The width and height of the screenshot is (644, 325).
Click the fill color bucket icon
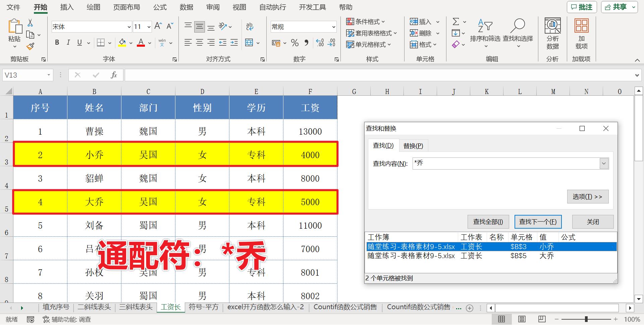[x=122, y=43]
